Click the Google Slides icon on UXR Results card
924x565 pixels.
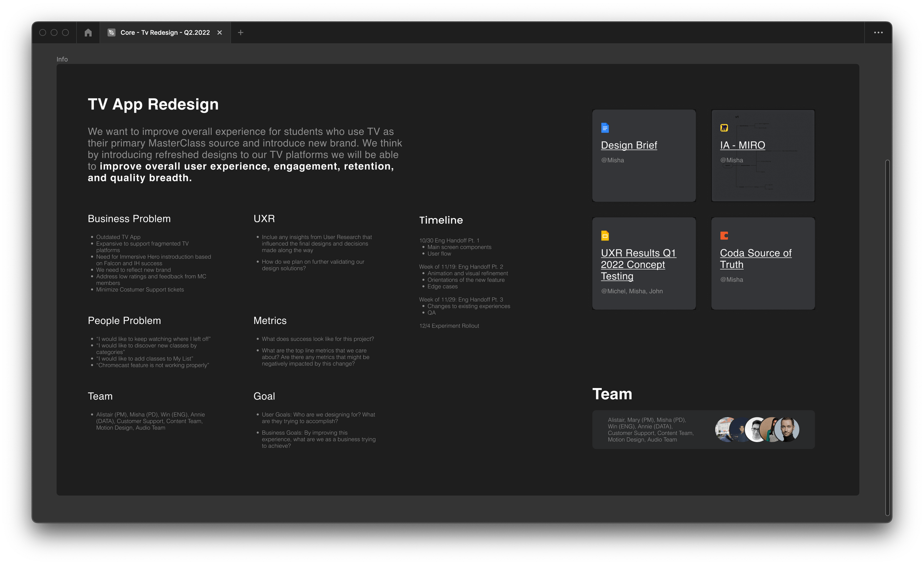click(605, 235)
